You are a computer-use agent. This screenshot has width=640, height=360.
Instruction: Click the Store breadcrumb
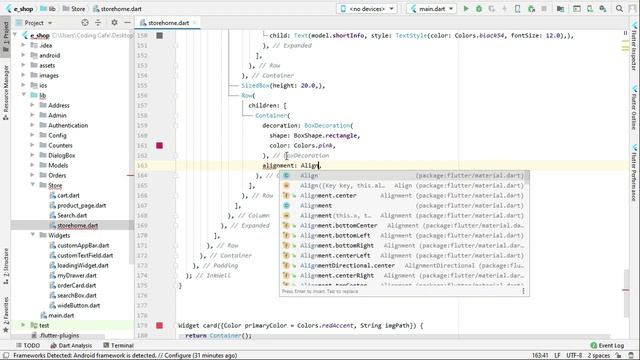pos(74,9)
